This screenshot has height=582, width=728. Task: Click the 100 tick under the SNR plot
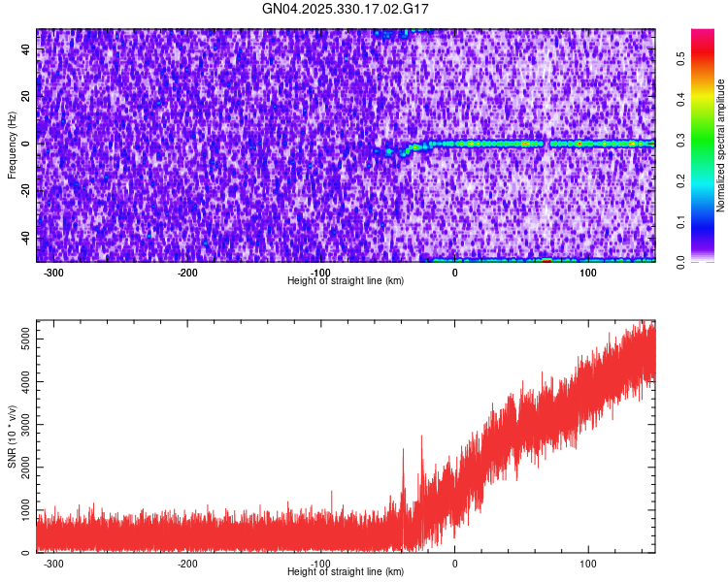coord(587,564)
